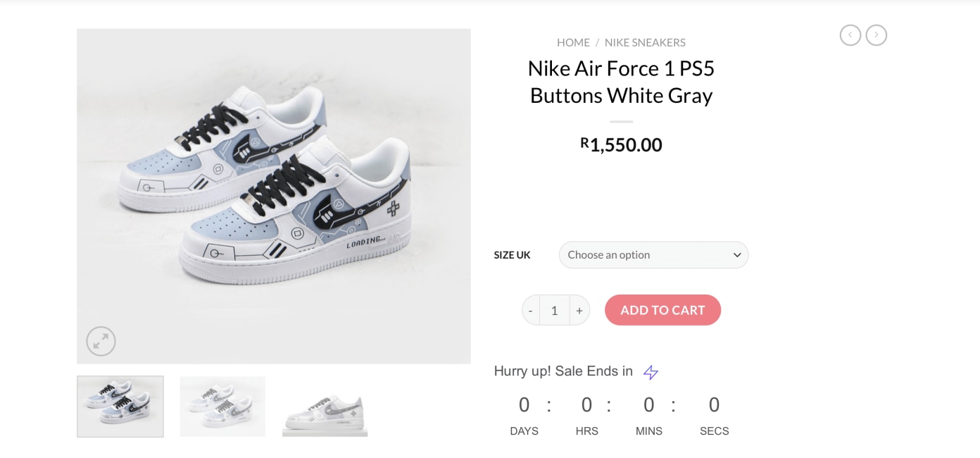Focus the quantity input field
This screenshot has width=980, height=458.
[x=555, y=310]
